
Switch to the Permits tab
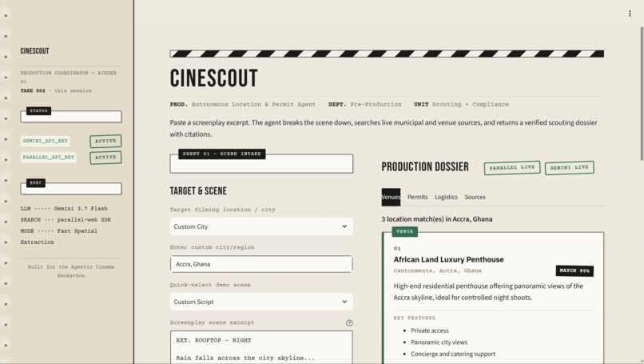pos(417,197)
